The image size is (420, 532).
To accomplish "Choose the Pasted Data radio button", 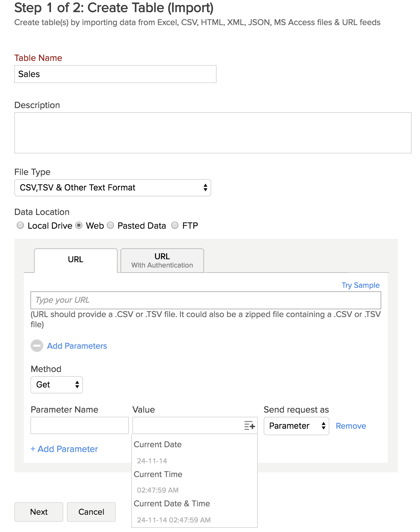I will coord(110,225).
